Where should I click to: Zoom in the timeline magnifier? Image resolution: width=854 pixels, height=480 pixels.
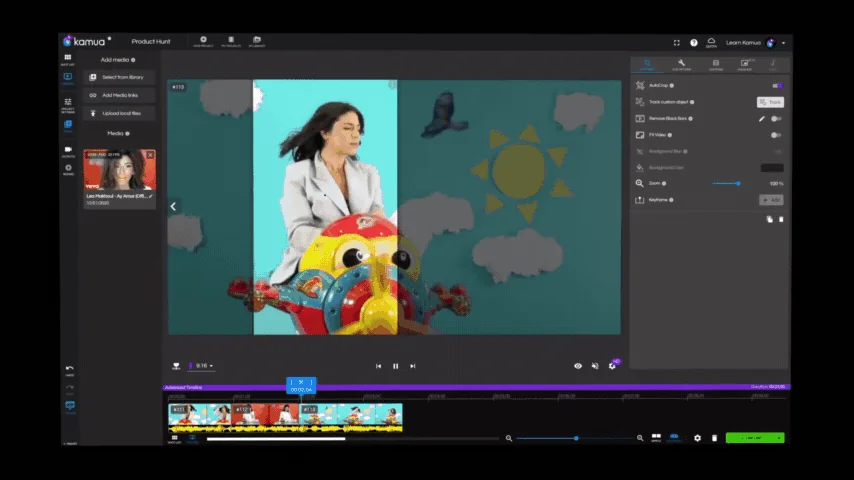tap(640, 438)
